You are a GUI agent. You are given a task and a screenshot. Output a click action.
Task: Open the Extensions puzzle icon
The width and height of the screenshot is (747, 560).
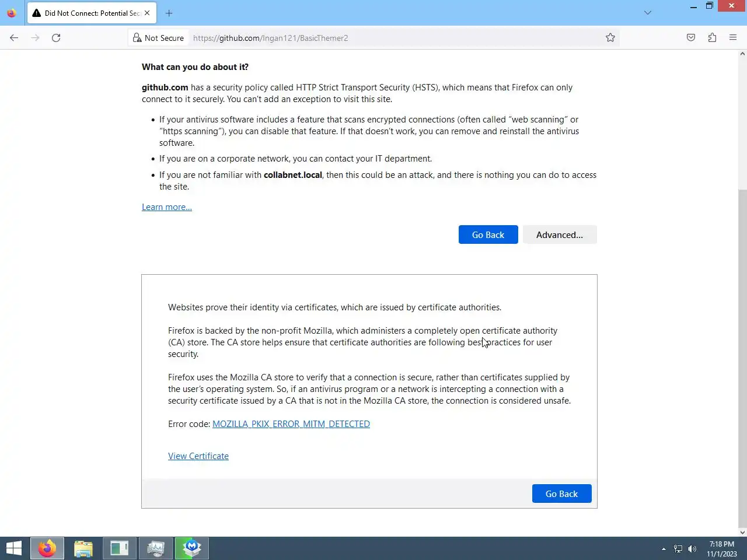click(x=712, y=38)
